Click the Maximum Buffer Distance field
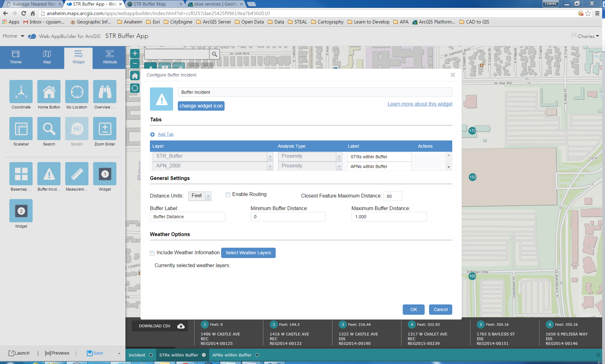 [389, 217]
